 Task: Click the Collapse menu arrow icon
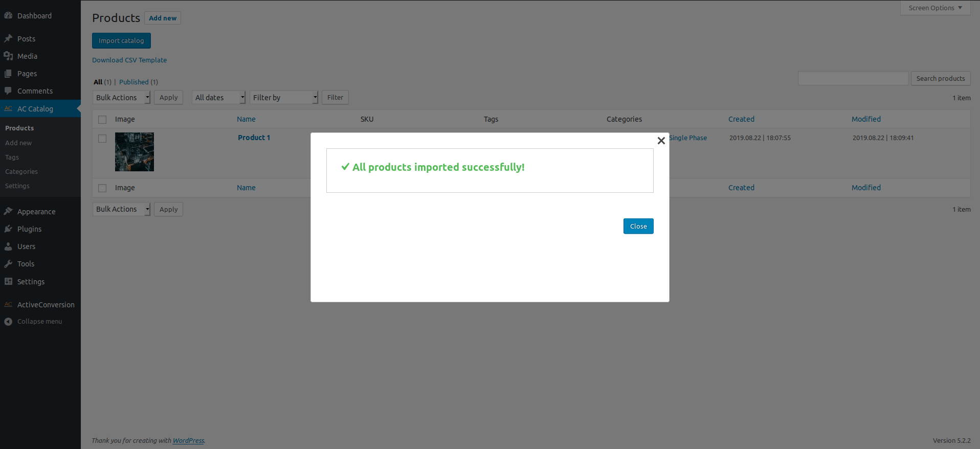point(8,321)
